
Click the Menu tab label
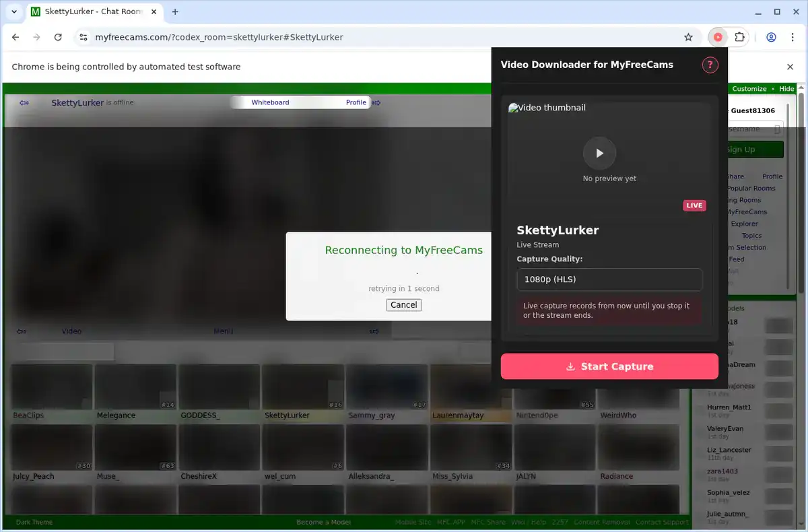click(223, 331)
